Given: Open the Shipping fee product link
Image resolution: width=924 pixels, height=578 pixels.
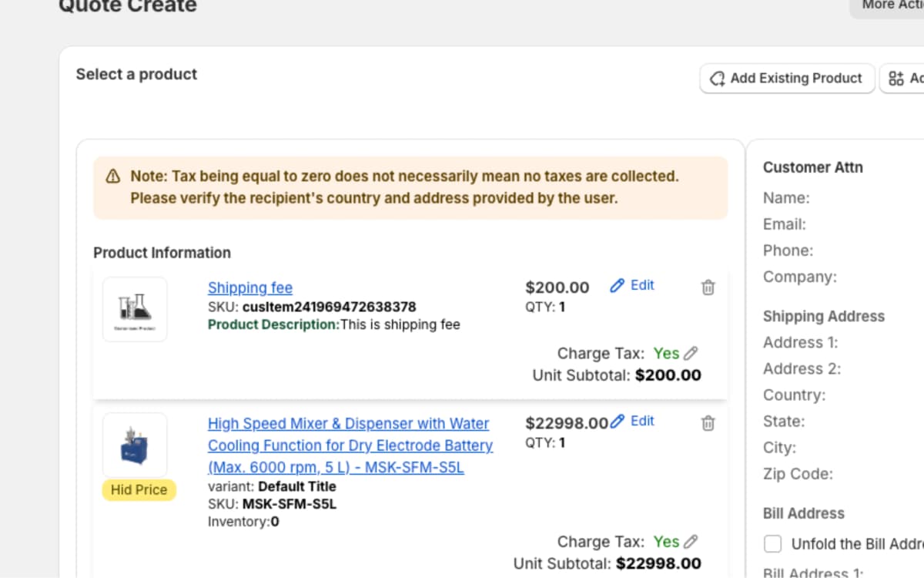Looking at the screenshot, I should point(250,287).
